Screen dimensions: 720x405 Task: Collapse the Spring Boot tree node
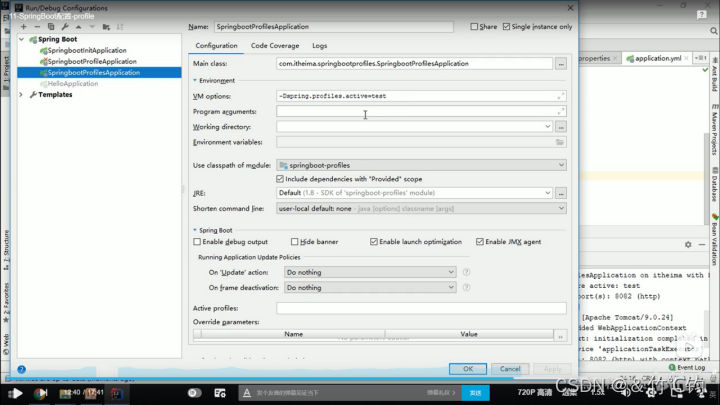(22, 39)
